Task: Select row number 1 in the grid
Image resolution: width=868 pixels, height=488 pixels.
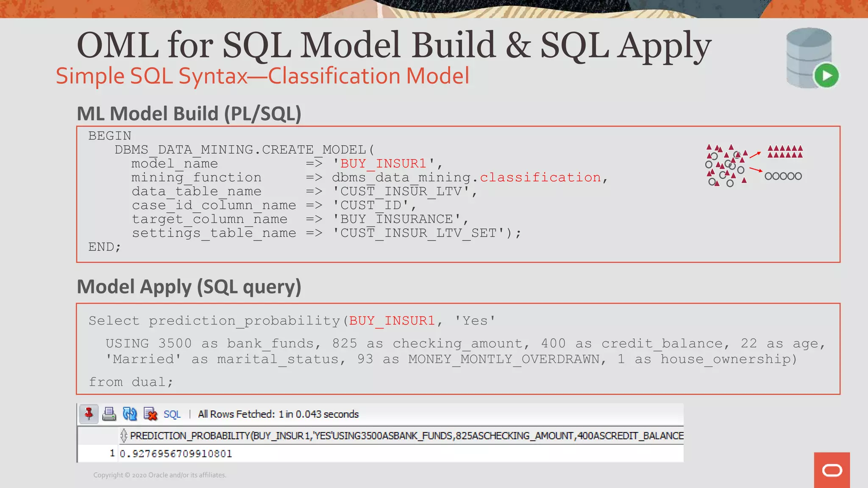Action: [112, 453]
